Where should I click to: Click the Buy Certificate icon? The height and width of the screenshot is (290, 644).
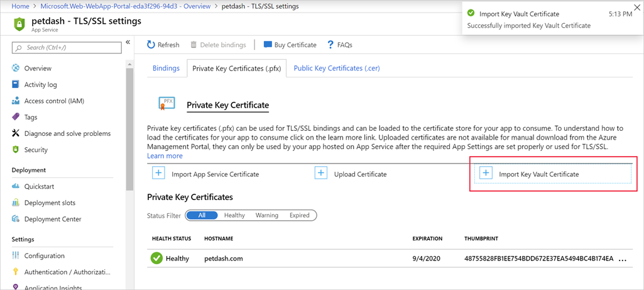[x=268, y=45]
